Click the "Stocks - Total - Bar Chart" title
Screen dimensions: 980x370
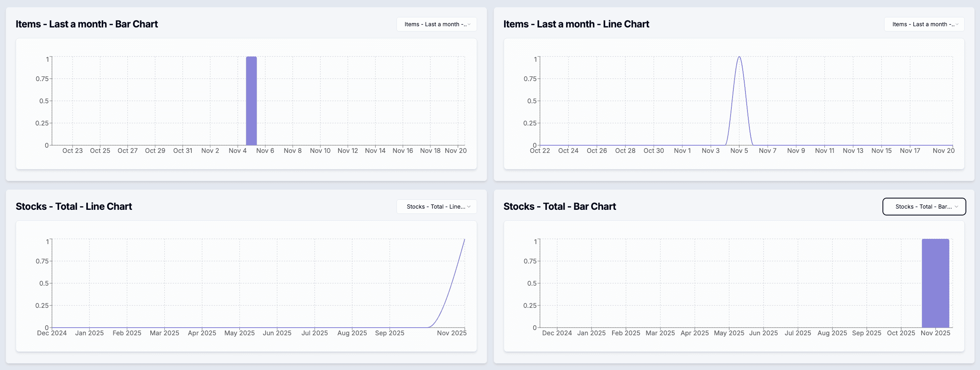pyautogui.click(x=560, y=206)
